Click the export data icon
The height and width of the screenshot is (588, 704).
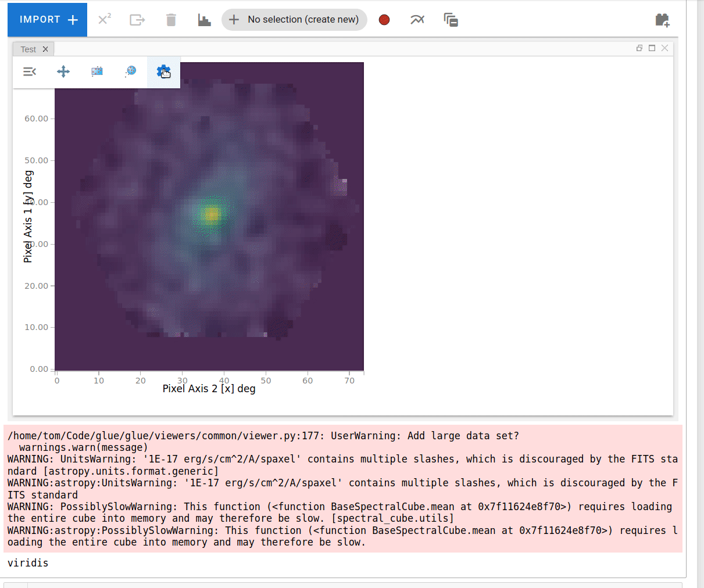tap(137, 20)
